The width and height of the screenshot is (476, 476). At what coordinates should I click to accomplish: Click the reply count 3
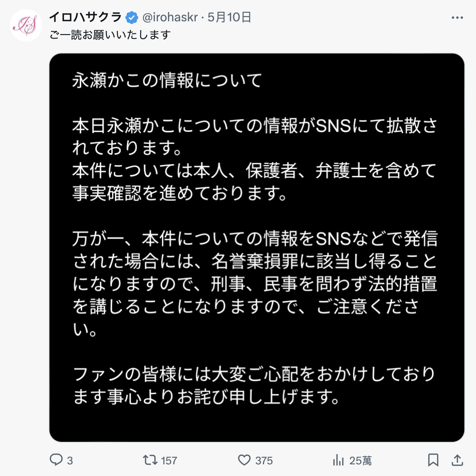[70, 461]
